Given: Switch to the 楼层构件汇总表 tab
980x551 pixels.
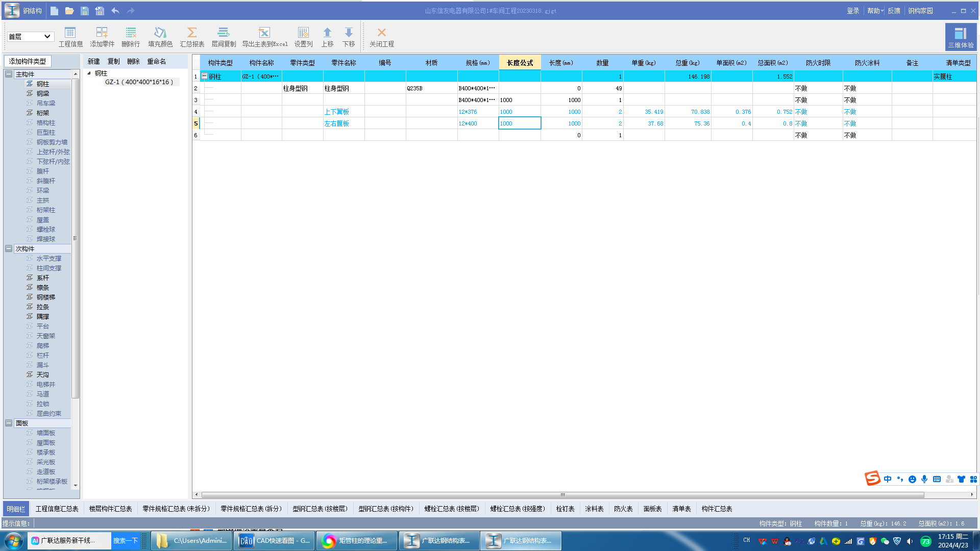Looking at the screenshot, I should [110, 509].
